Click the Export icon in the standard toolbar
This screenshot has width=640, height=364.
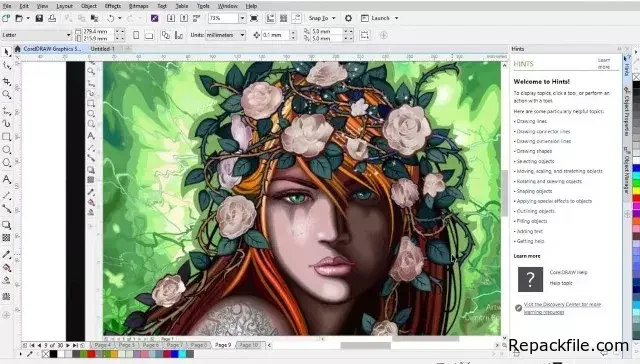click(184, 18)
